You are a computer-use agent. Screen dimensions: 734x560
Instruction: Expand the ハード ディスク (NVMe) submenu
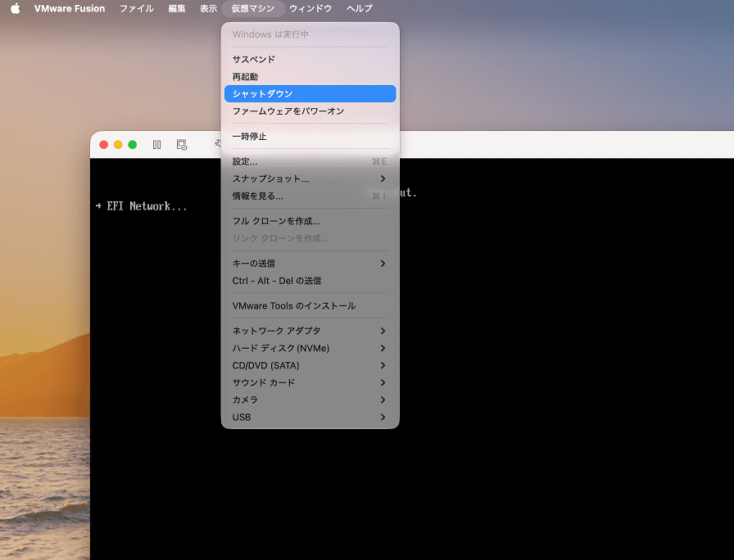310,348
